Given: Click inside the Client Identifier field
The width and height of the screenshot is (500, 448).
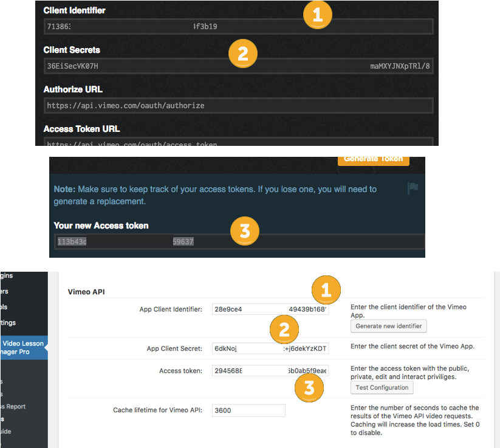Looking at the screenshot, I should 238,26.
